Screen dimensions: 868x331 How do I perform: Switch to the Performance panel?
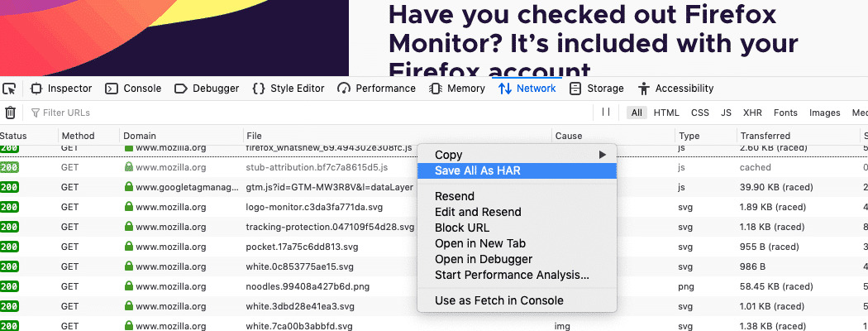pos(376,89)
